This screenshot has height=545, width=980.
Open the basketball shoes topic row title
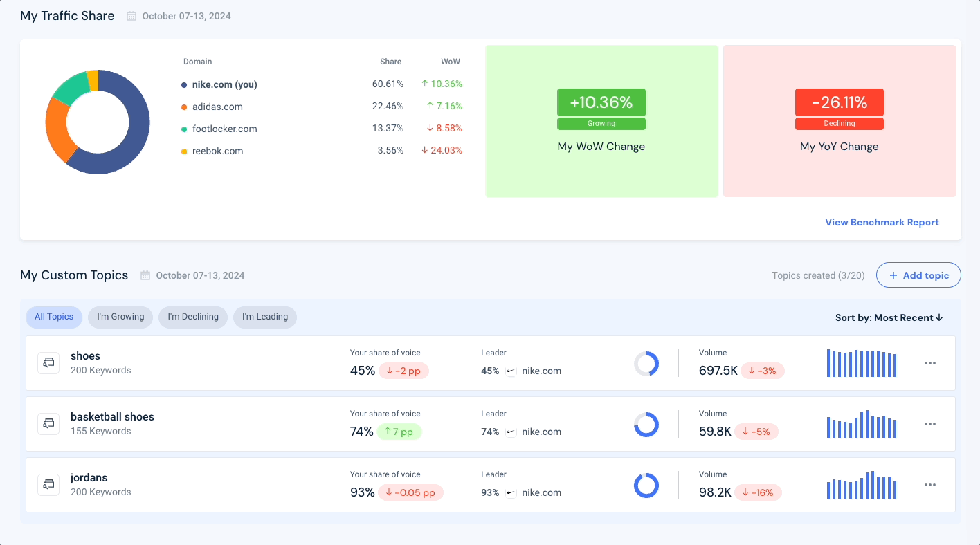[112, 417]
